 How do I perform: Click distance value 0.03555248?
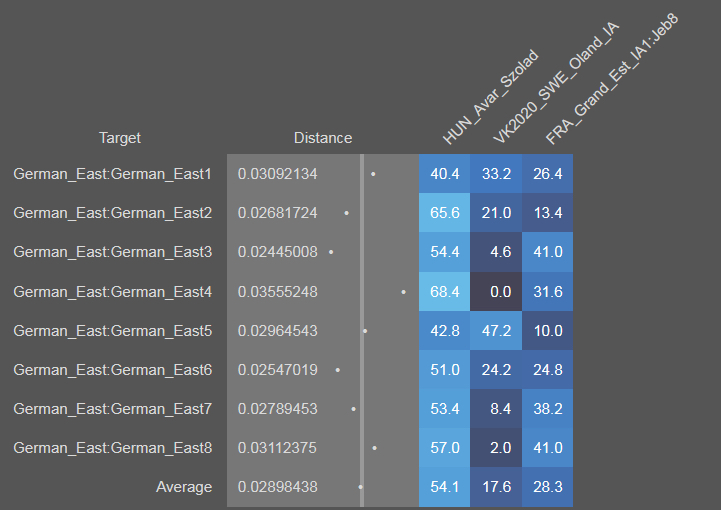pyautogui.click(x=277, y=292)
